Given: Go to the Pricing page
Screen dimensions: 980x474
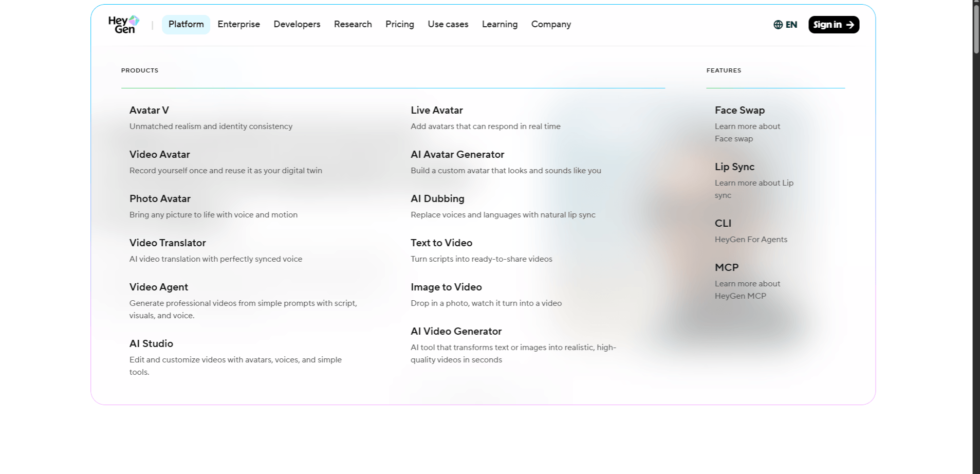Looking at the screenshot, I should point(399,24).
